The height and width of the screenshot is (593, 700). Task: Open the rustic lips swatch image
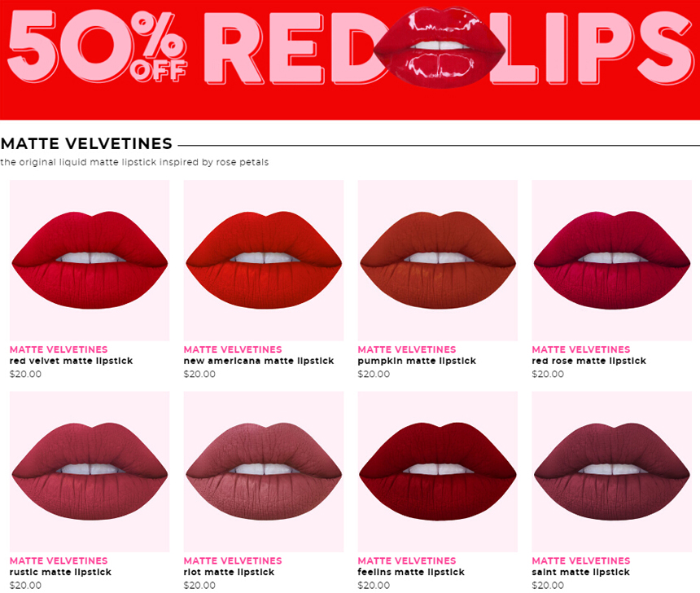click(x=90, y=472)
